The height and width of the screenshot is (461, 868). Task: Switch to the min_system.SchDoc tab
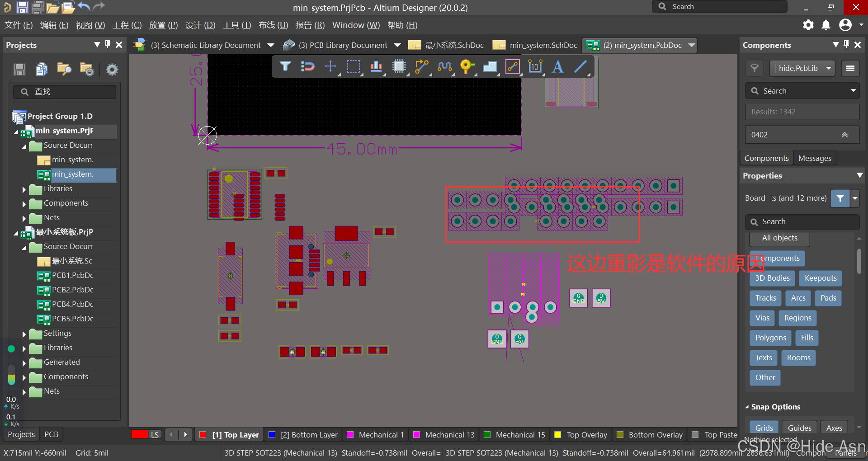(535, 45)
